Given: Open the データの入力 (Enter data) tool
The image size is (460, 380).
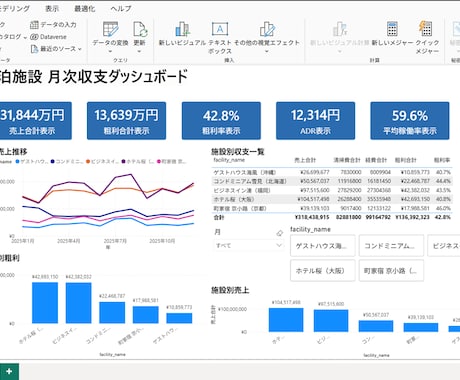Looking at the screenshot, I should (53, 24).
